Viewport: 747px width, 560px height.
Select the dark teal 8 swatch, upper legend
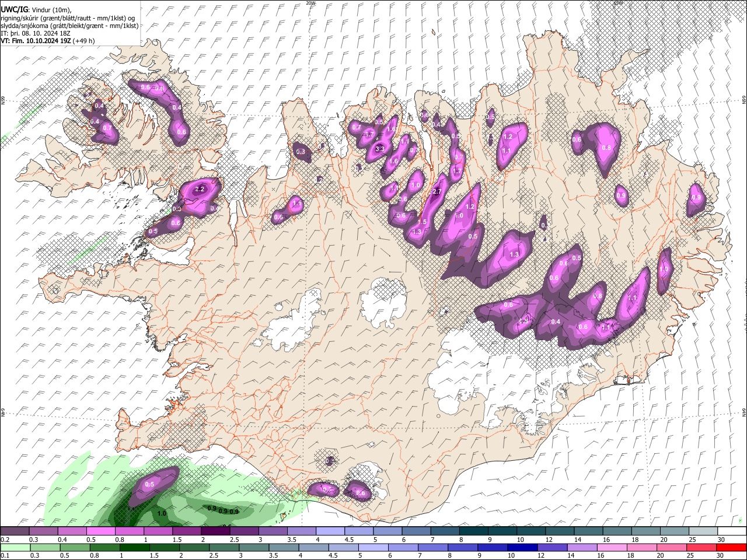point(474,531)
